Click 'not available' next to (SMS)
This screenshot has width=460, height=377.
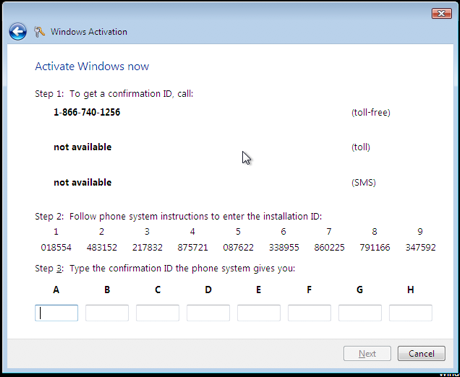coord(83,182)
